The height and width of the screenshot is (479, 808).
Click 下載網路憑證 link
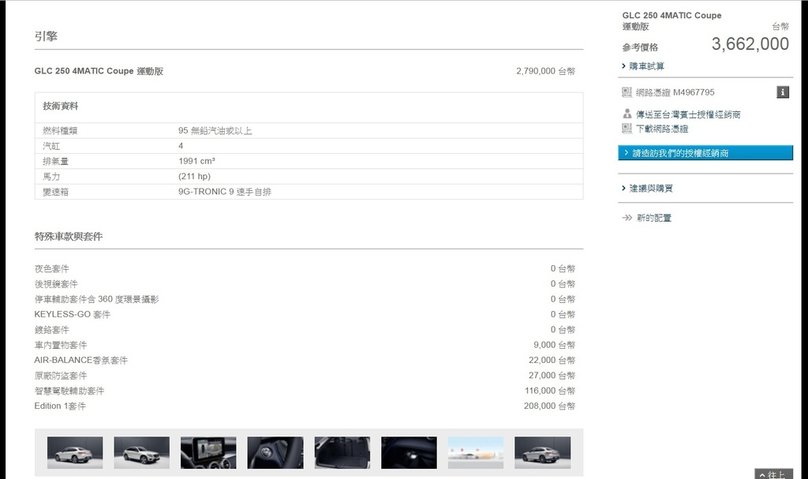click(x=662, y=129)
